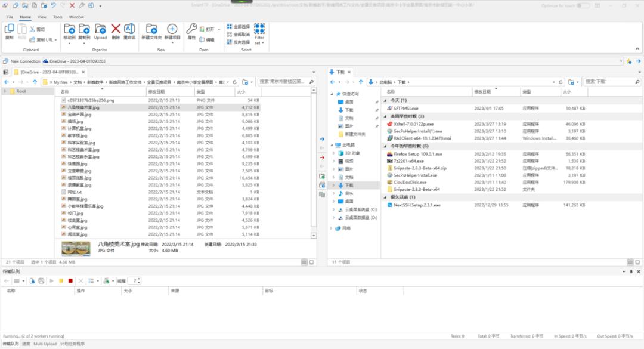Click the OneDrive file list scroll-down arrow
Image resolution: width=644 pixels, height=349 pixels.
(x=314, y=236)
